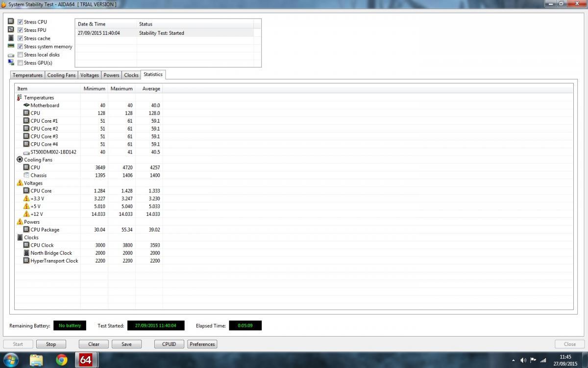The image size is (588, 368).
Task: Switch to the Voltages tab
Action: coord(90,75)
